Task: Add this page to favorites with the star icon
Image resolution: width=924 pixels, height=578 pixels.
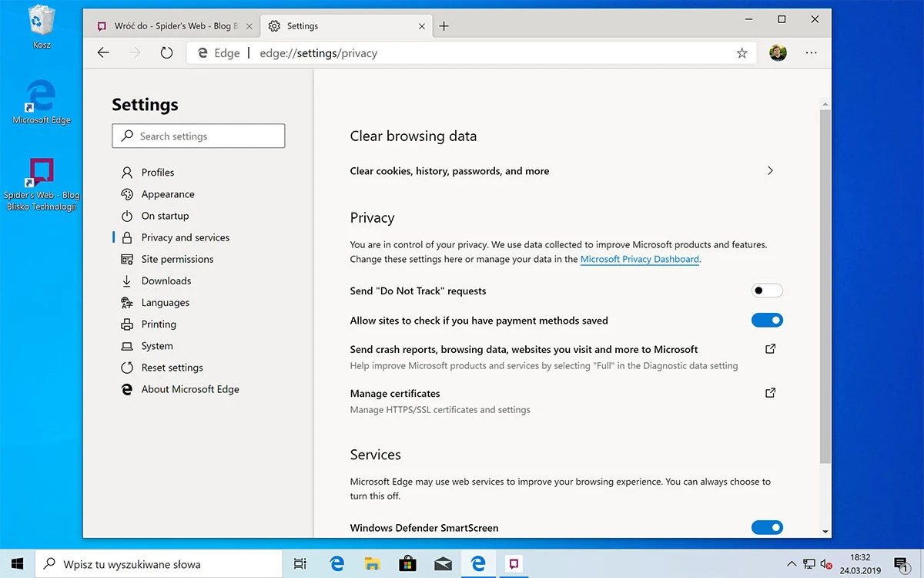Action: coord(742,53)
